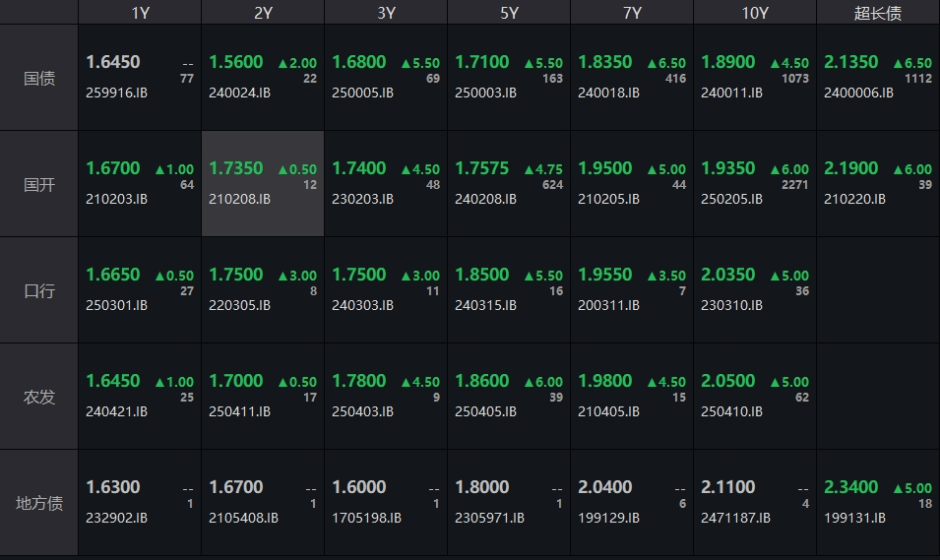The image size is (940, 560).
Task: Click the highlighted 210208.IB cell
Action: tap(263, 184)
